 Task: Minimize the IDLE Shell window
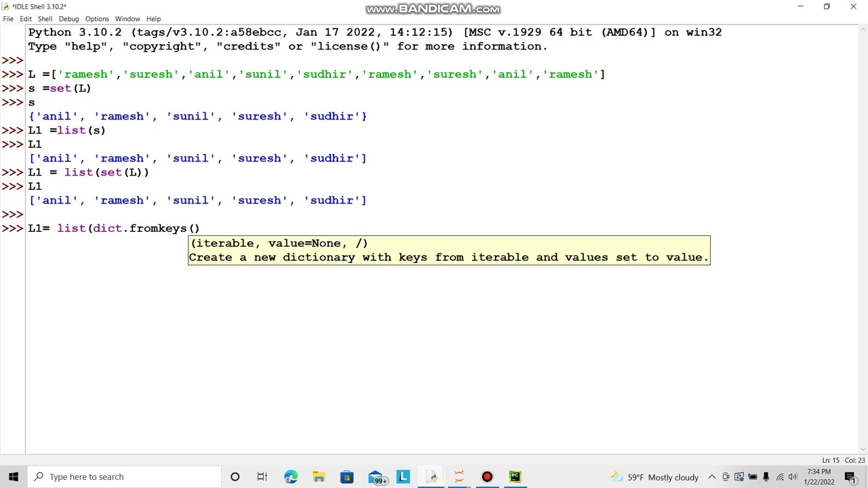[x=800, y=7]
